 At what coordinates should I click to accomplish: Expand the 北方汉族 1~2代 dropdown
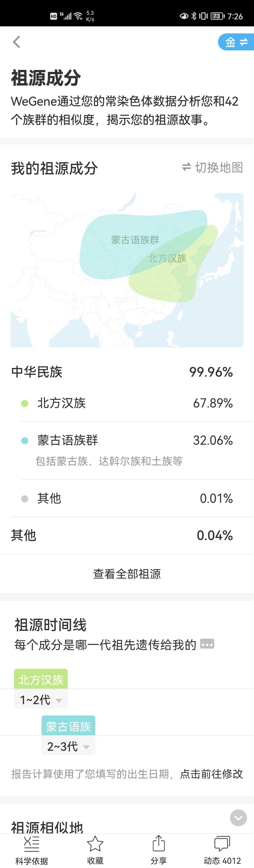coord(41,700)
